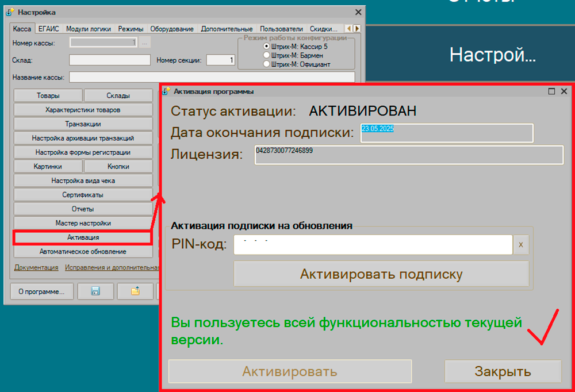Screen dimensions: 575x392
Task: Open the Модули логики tab
Action: pyautogui.click(x=89, y=29)
